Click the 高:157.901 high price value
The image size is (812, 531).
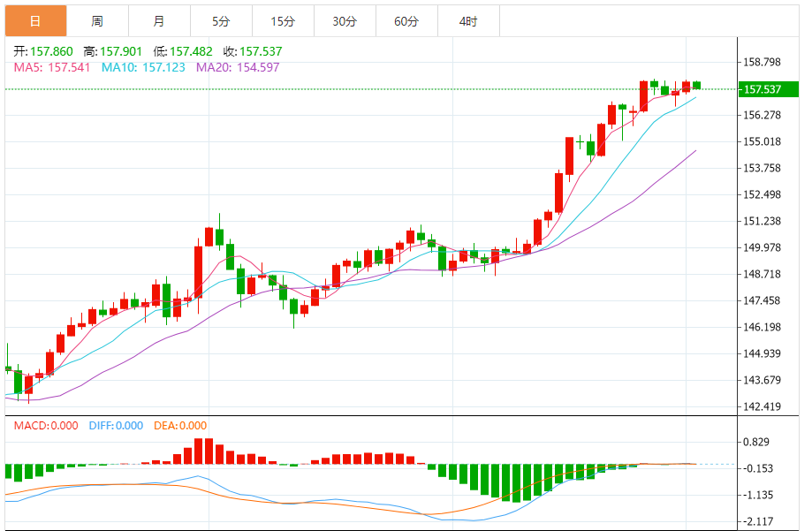tap(112, 51)
